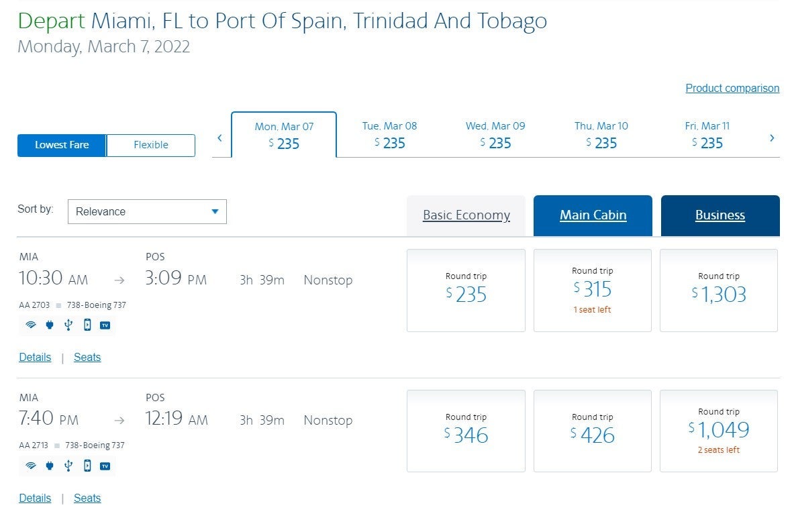
Task: Switch to Flexible fare option
Action: 151,145
